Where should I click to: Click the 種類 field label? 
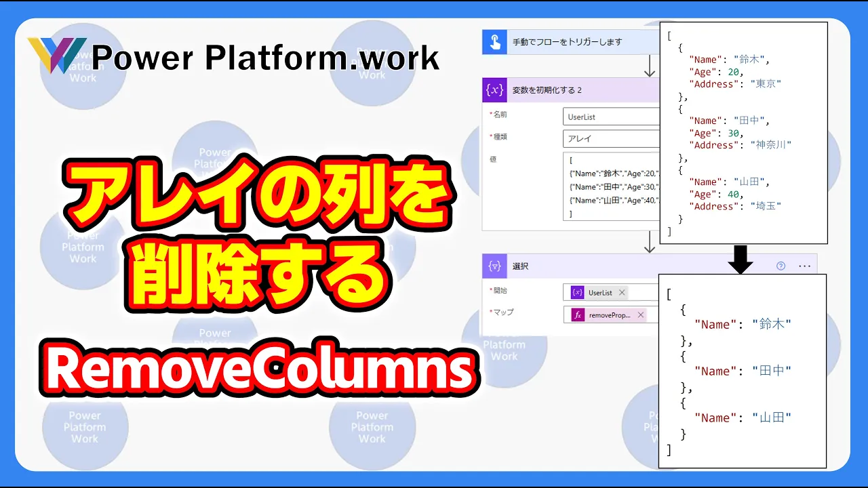499,136
